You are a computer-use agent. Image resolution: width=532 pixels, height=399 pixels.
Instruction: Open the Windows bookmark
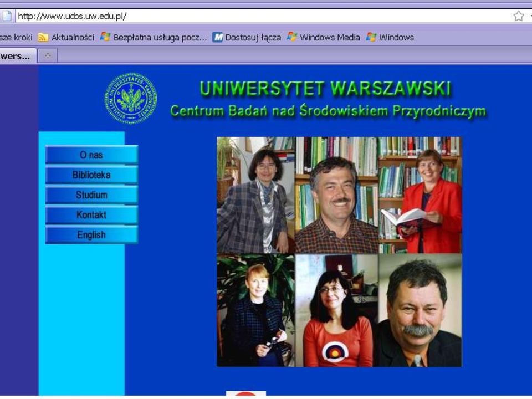(x=390, y=37)
